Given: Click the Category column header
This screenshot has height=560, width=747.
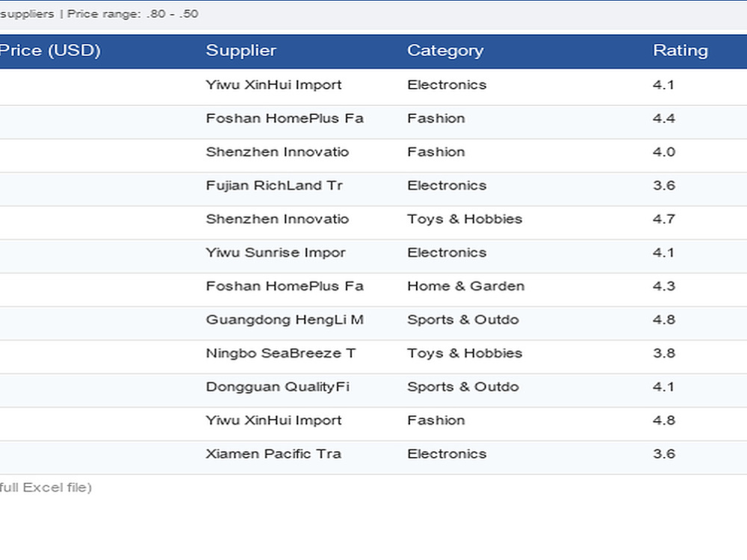Looking at the screenshot, I should (x=445, y=51).
